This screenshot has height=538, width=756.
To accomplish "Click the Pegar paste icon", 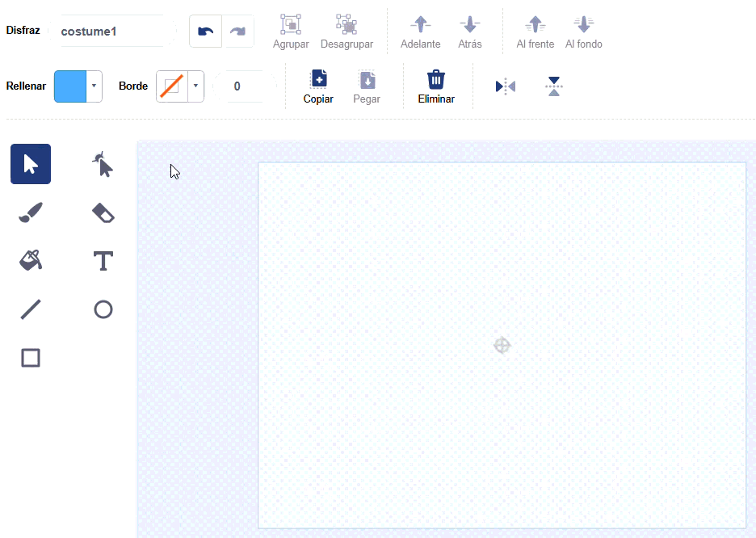I will [367, 79].
